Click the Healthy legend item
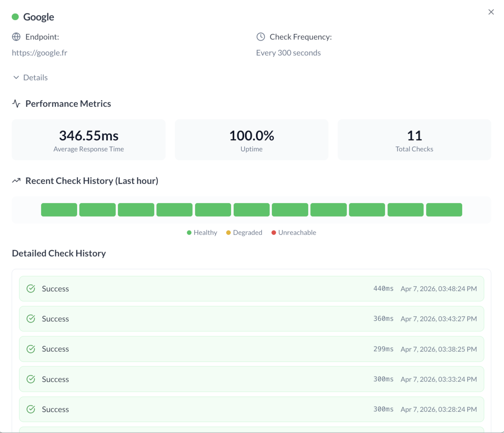 pos(202,233)
